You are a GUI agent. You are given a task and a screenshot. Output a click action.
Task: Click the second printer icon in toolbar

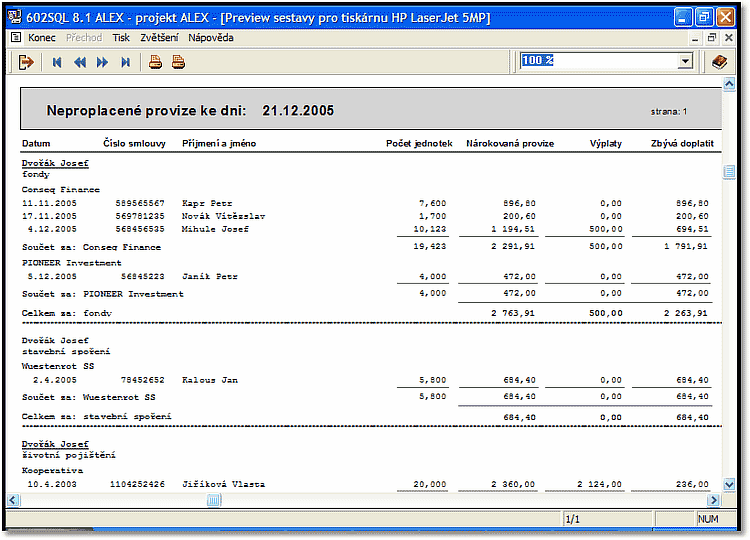tap(178, 62)
